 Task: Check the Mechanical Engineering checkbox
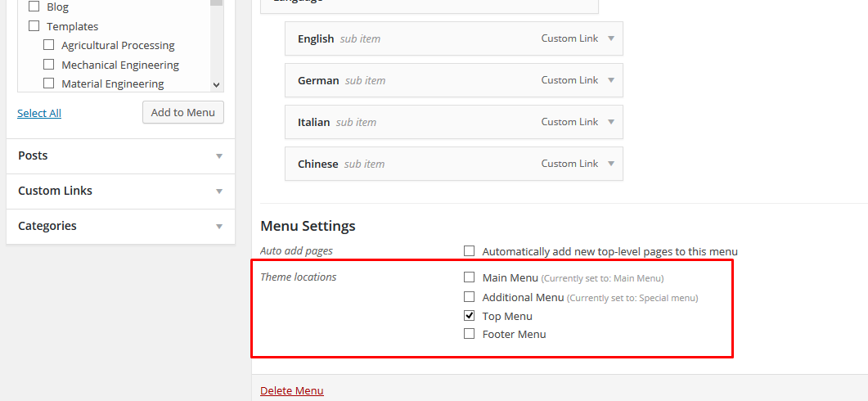tap(49, 64)
